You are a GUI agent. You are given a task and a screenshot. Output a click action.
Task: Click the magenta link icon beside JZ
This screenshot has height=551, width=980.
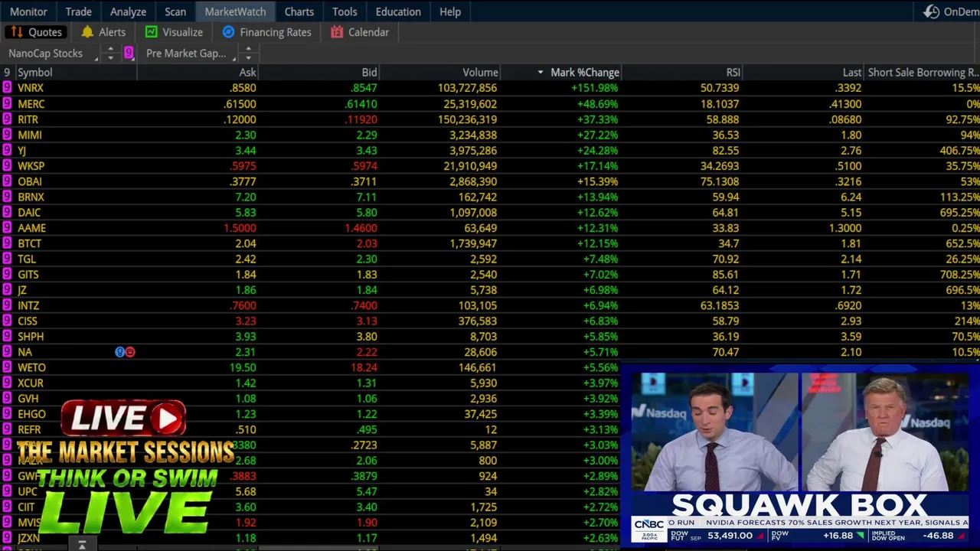pos(7,289)
